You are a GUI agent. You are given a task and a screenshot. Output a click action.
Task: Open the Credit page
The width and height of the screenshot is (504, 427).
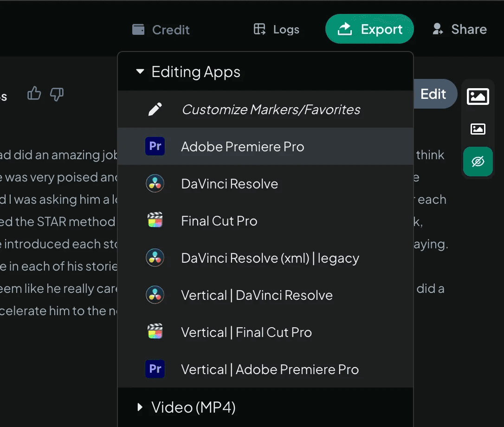pyautogui.click(x=161, y=30)
